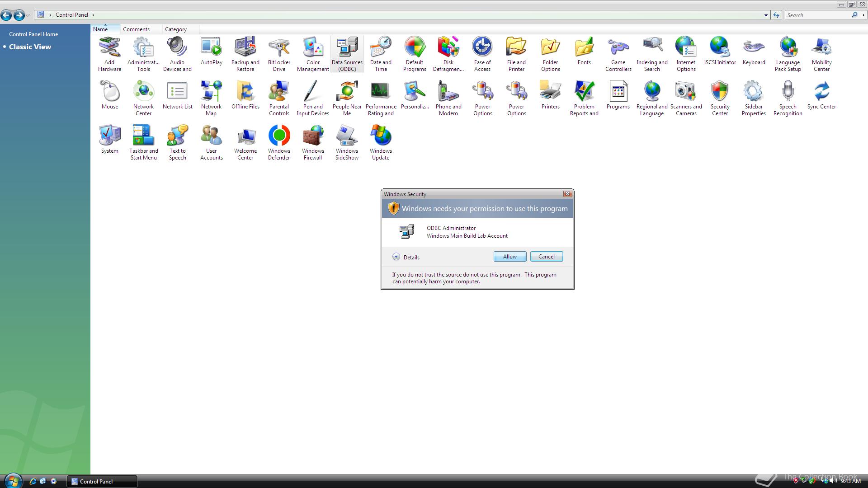
Task: Open the Disk Defragmenter icon
Action: pyautogui.click(x=448, y=53)
